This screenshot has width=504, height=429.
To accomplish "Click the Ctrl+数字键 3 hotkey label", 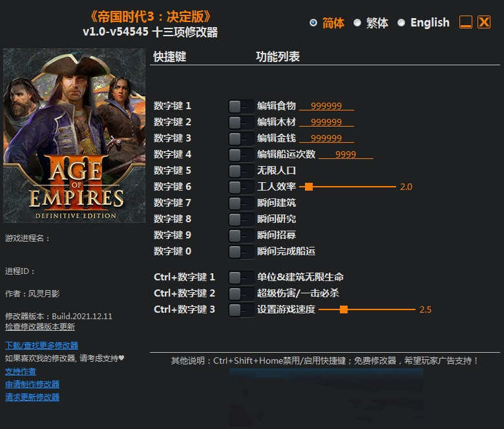I will click(184, 309).
